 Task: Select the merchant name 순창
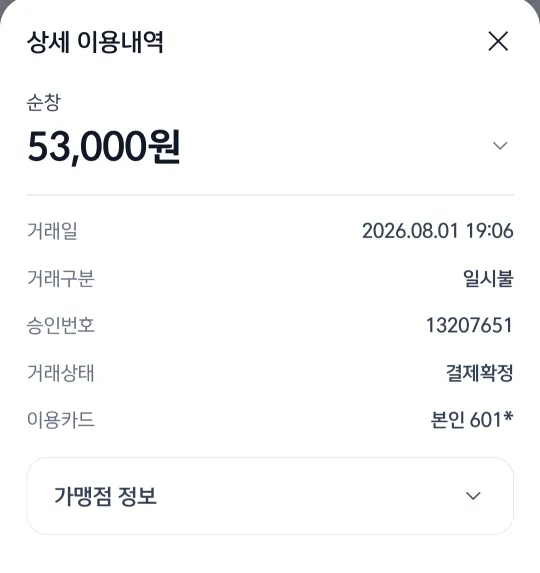(43, 102)
